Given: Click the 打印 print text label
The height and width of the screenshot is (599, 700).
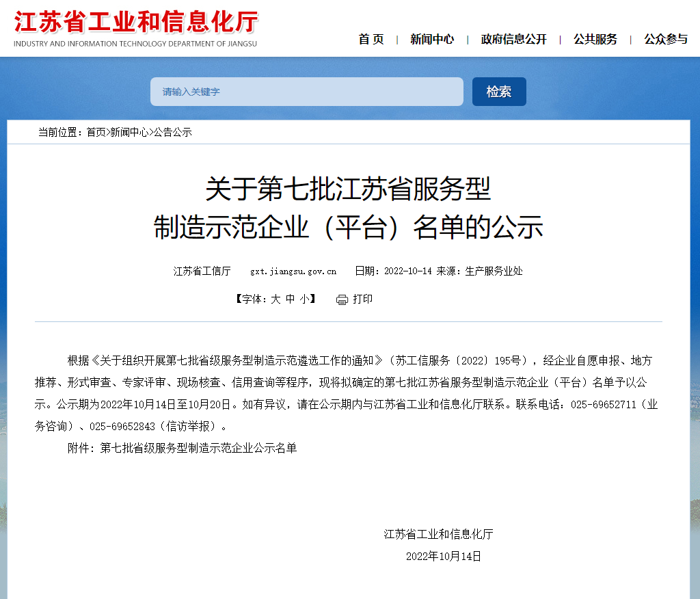Looking at the screenshot, I should pyautogui.click(x=362, y=299).
